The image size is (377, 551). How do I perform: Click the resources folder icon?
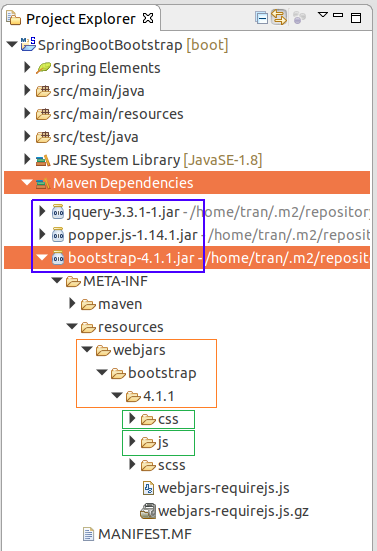[88, 328]
